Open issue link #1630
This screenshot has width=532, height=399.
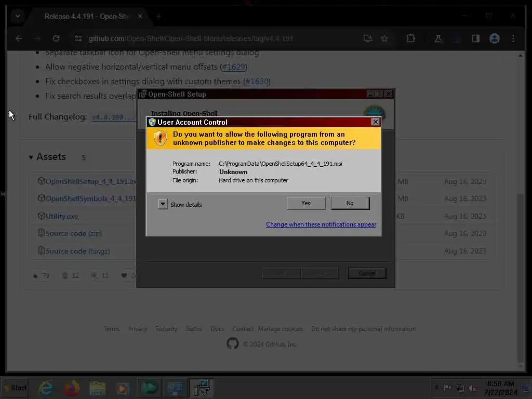257,82
